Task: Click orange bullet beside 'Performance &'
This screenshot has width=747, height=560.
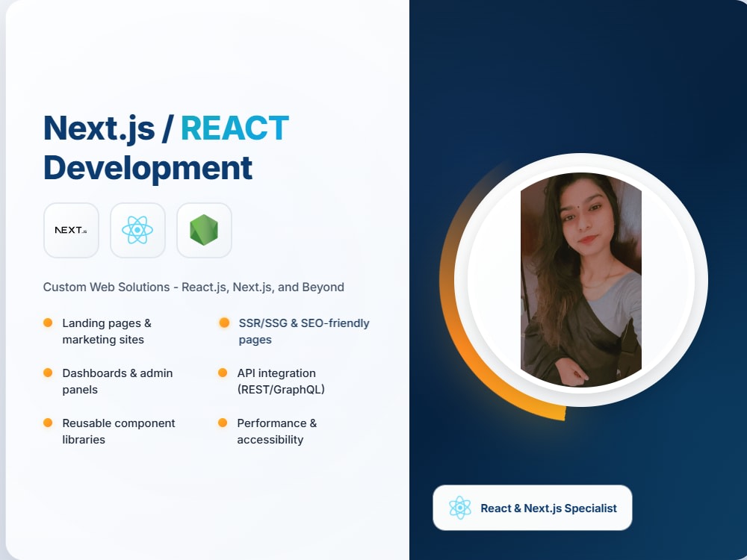Action: point(223,423)
